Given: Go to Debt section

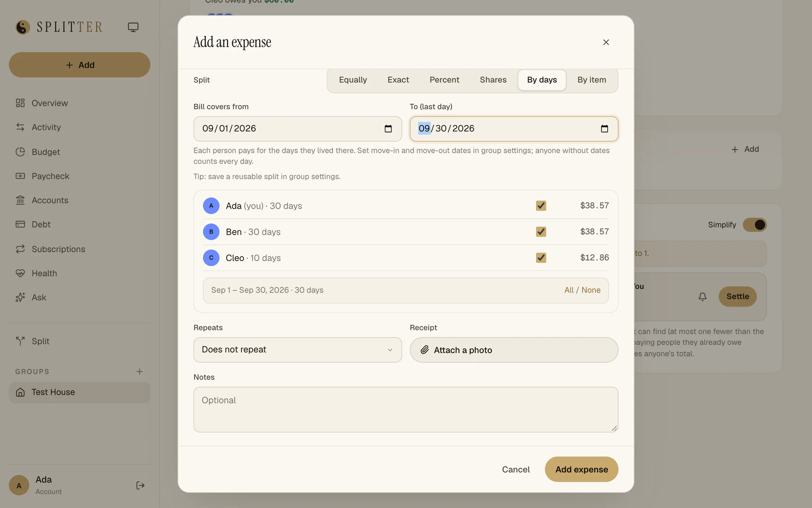Looking at the screenshot, I should (79, 225).
